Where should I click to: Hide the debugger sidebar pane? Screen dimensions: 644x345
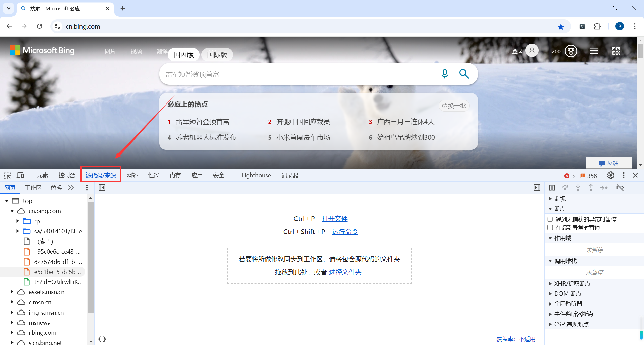click(x=537, y=188)
